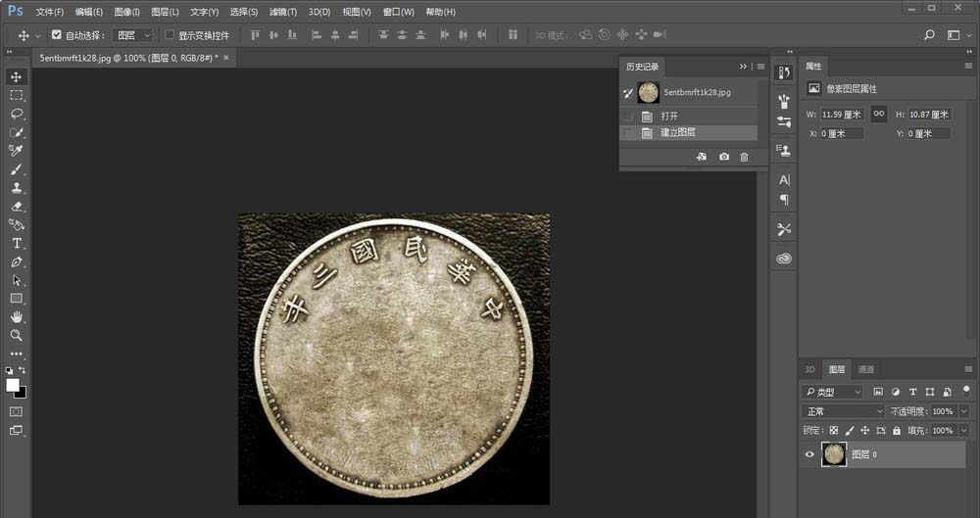
Task: Open the Creative Cloud Libraries panel icon
Action: point(784,259)
